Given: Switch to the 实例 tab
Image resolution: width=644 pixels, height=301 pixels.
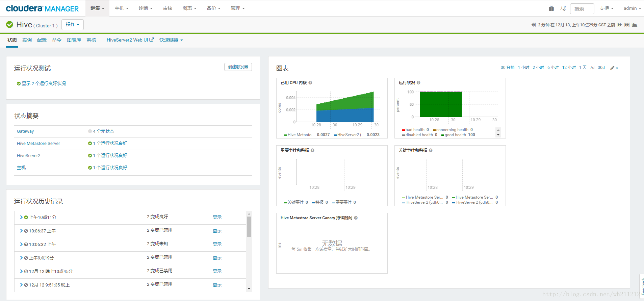Looking at the screenshot, I should 27,40.
